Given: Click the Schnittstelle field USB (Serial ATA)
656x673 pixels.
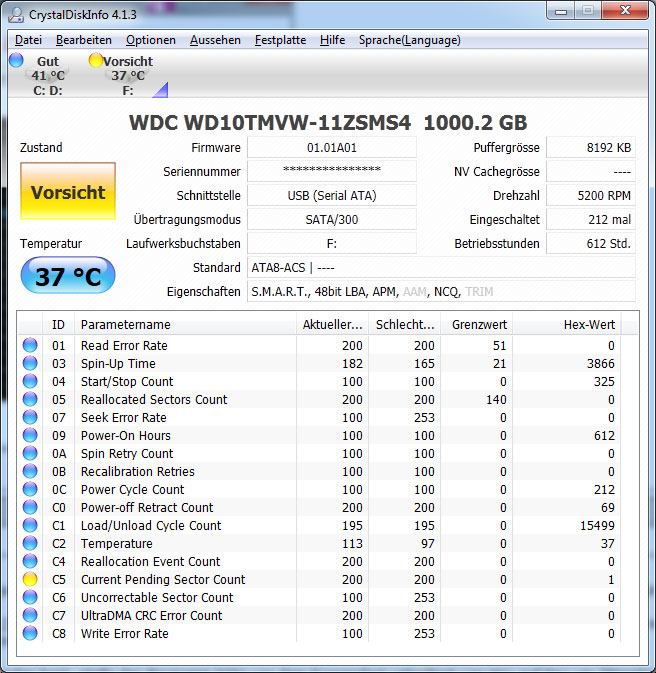Looking at the screenshot, I should point(332,195).
